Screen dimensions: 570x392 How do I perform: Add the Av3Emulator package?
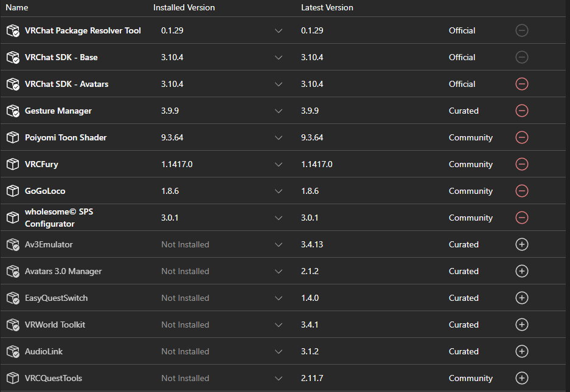tap(522, 244)
